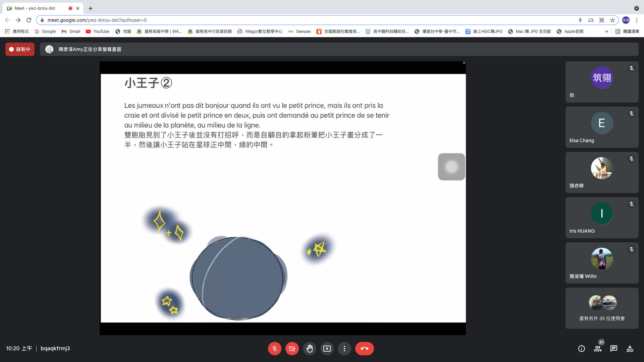Open the activities panel icon

[x=630, y=349]
